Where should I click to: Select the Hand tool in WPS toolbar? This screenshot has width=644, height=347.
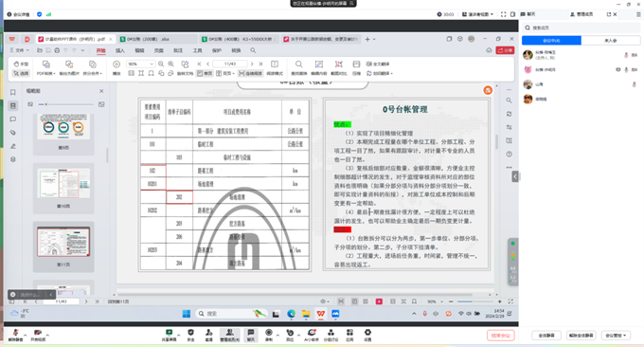(21, 64)
